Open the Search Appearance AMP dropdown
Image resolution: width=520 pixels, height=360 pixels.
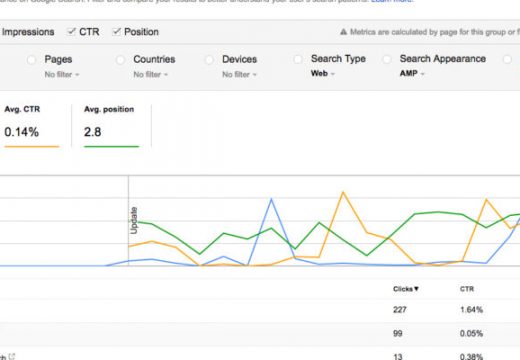pyautogui.click(x=412, y=73)
